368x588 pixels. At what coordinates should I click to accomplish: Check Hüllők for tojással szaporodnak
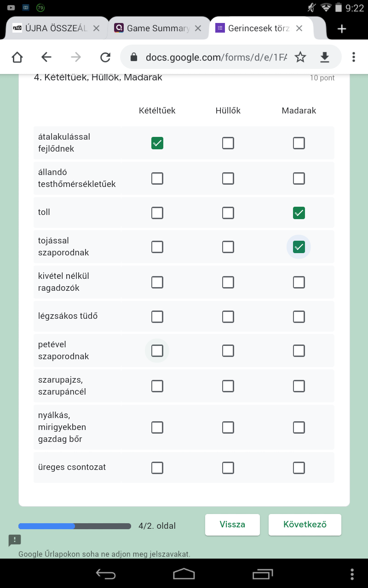pos(228,247)
